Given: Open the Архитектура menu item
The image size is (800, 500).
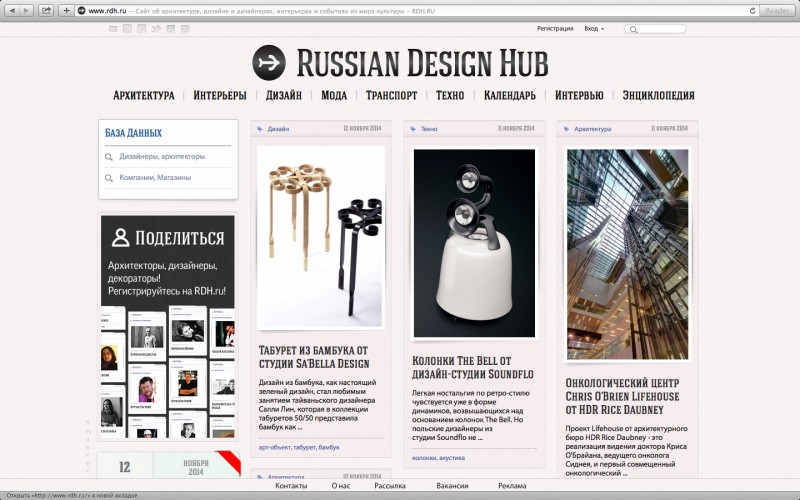Looking at the screenshot, I should [144, 95].
